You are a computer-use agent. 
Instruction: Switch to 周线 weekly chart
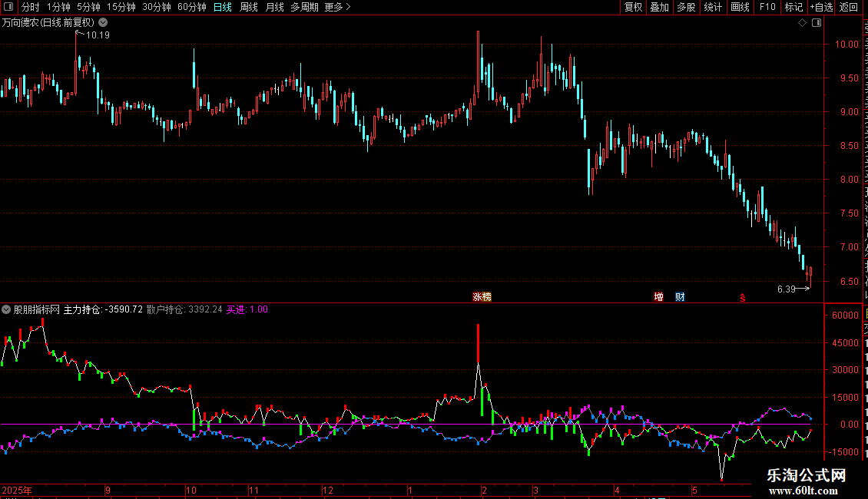pyautogui.click(x=249, y=7)
